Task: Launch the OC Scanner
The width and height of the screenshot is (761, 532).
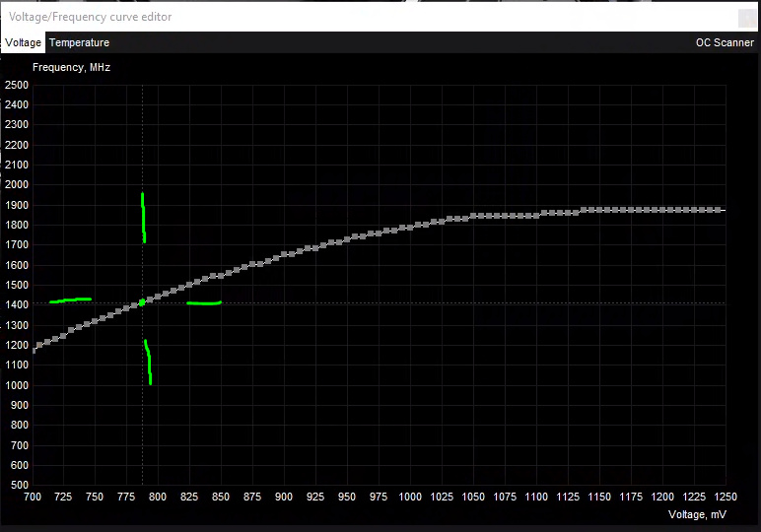Action: tap(725, 42)
